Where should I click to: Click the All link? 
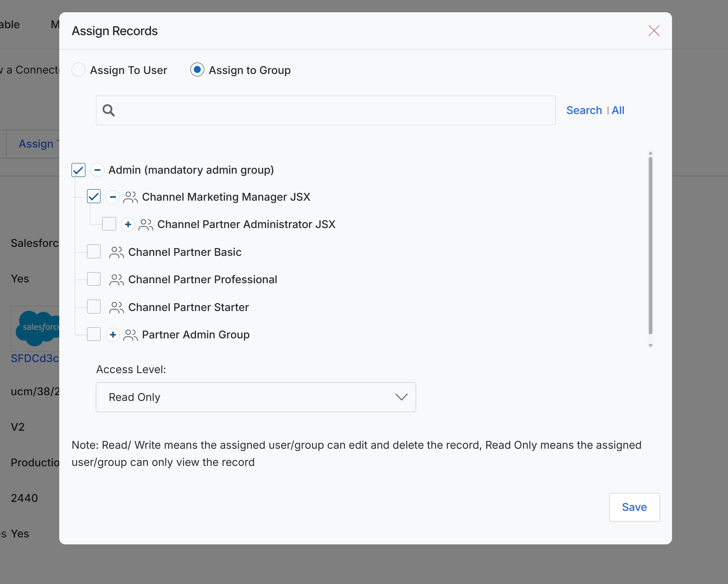click(x=618, y=110)
